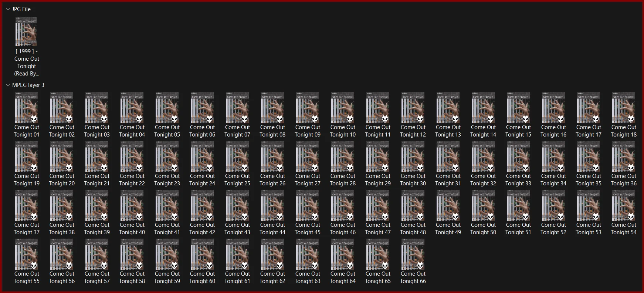Click the "JPG File" group header text
Screen dimensions: 644x293
21,9
